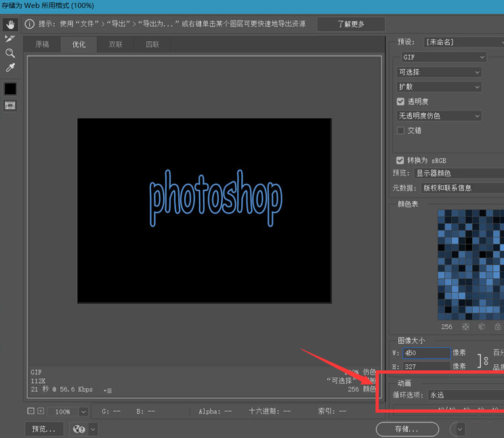
Task: Toggle slices visibility icon
Action: point(10,106)
